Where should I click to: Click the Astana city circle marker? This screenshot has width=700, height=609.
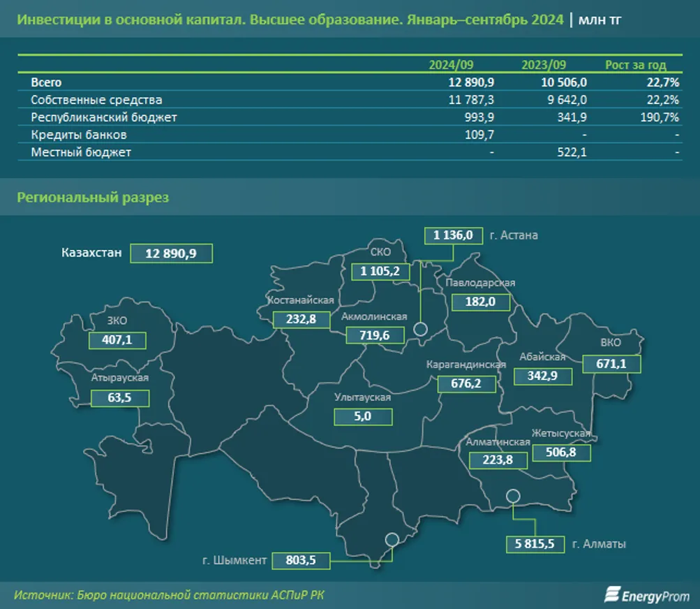(421, 330)
